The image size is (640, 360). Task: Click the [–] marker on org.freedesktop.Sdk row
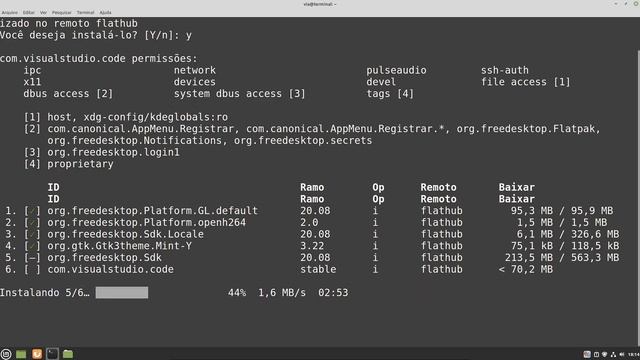pyautogui.click(x=32, y=258)
